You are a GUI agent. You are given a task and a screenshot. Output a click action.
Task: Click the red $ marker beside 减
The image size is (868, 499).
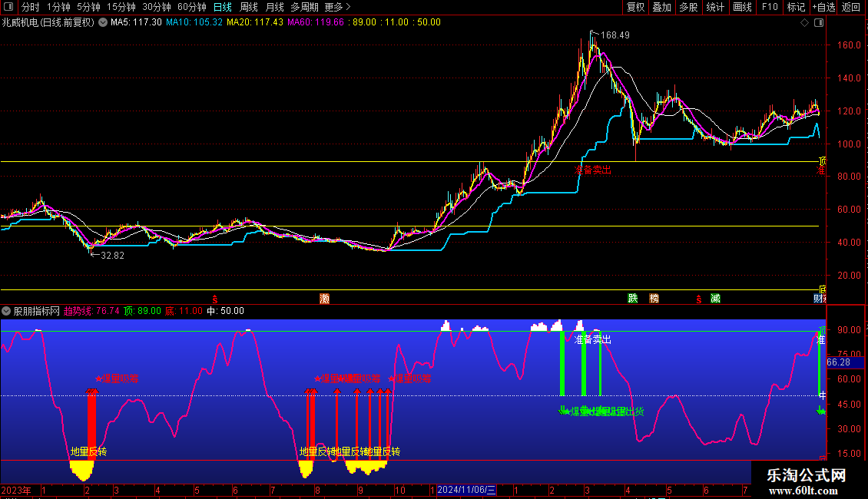pos(698,299)
